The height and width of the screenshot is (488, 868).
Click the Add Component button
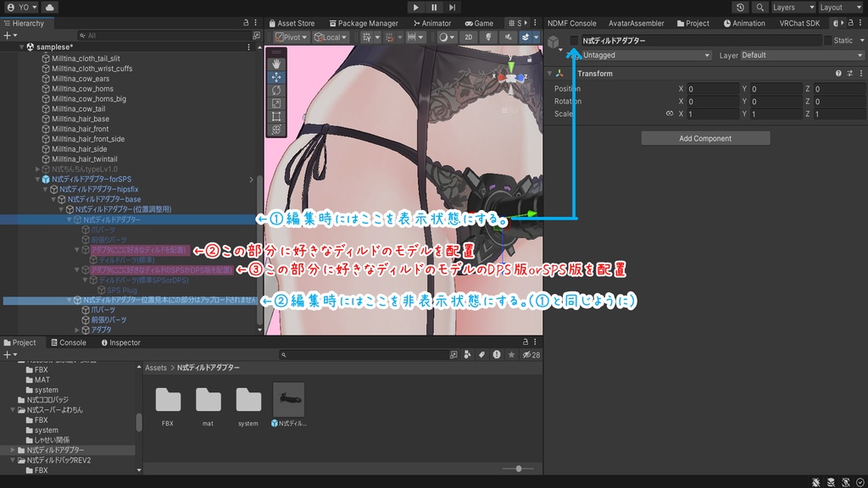(x=705, y=138)
